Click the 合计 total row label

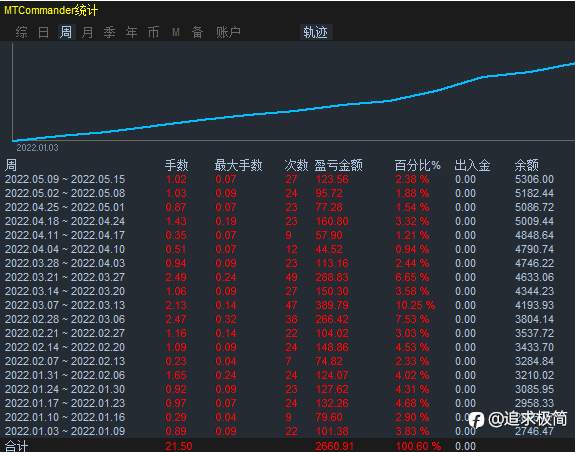pyautogui.click(x=17, y=446)
